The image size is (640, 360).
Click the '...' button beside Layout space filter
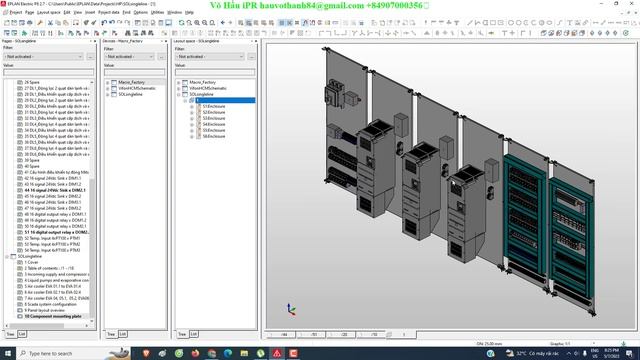point(251,57)
